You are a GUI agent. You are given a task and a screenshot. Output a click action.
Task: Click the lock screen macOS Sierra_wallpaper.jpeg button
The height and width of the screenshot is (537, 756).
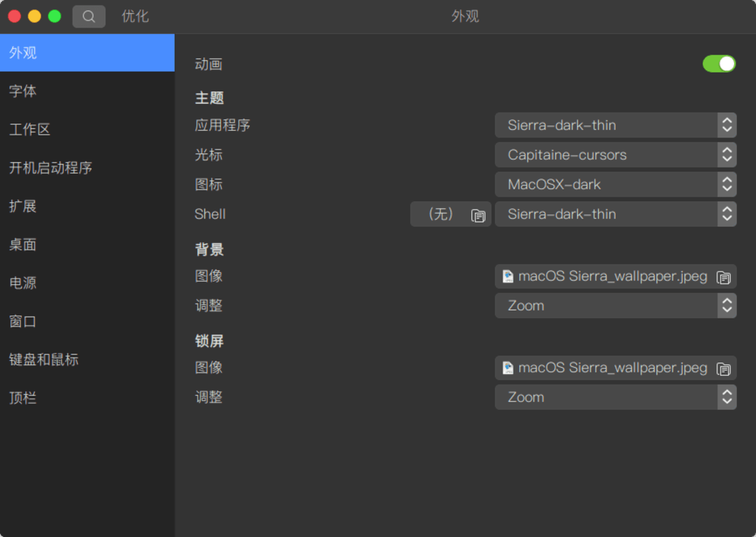pyautogui.click(x=615, y=368)
